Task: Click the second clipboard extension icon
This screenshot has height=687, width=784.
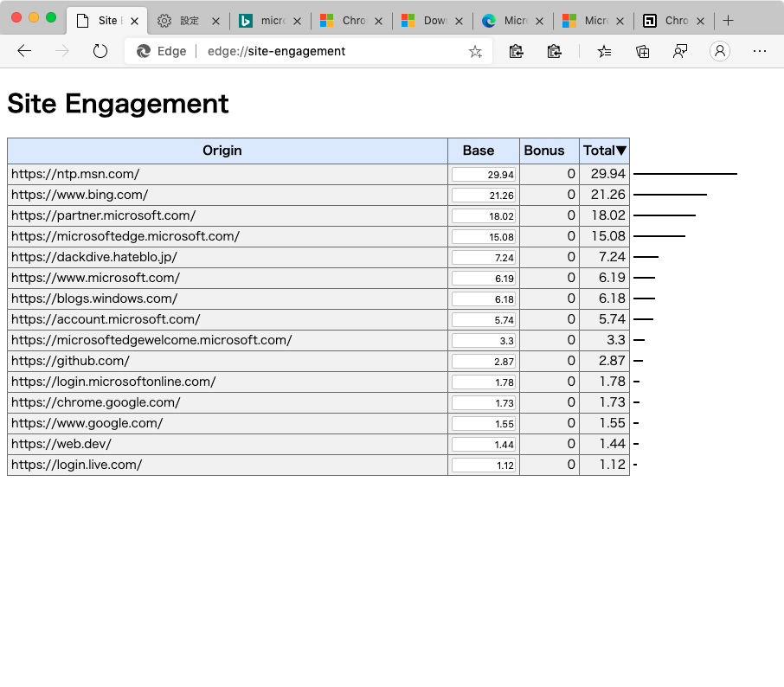Action: click(x=554, y=51)
